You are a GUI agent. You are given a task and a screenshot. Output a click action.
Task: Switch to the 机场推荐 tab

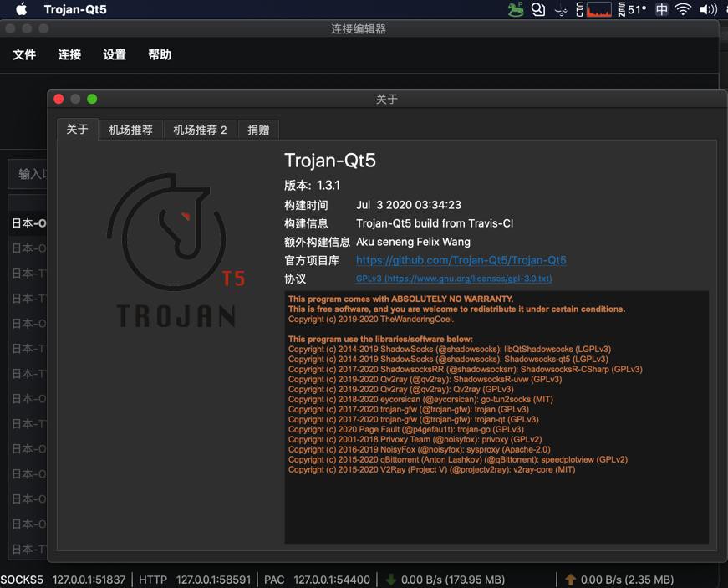(x=130, y=130)
